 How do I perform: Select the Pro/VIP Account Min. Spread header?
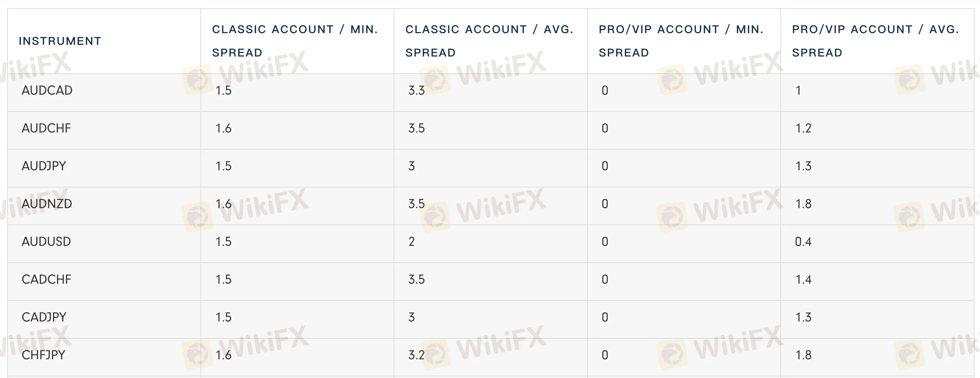click(x=681, y=41)
